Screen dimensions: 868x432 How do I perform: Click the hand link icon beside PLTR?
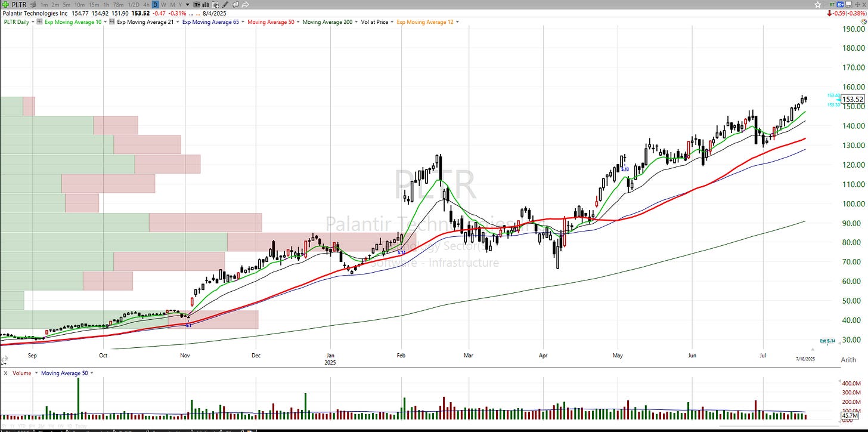34,4
